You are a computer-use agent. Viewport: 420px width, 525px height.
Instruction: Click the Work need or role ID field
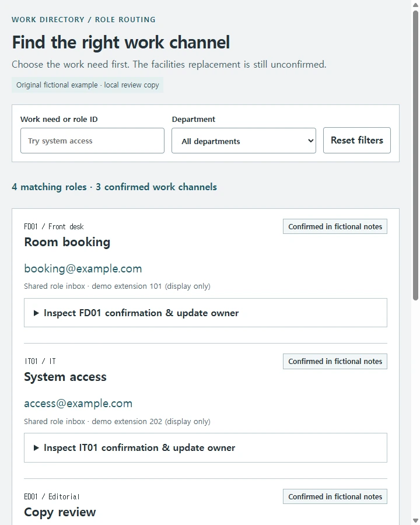click(x=92, y=141)
